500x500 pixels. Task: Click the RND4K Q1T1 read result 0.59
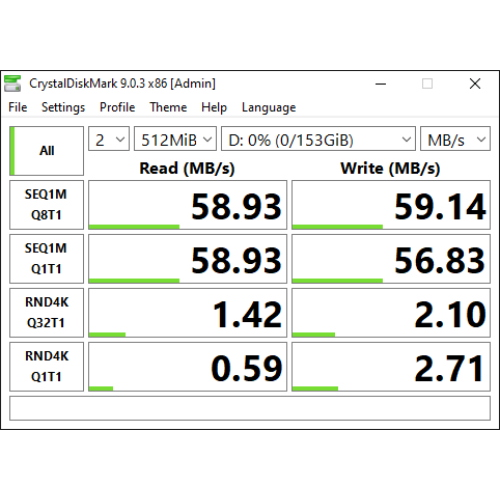coord(188,367)
